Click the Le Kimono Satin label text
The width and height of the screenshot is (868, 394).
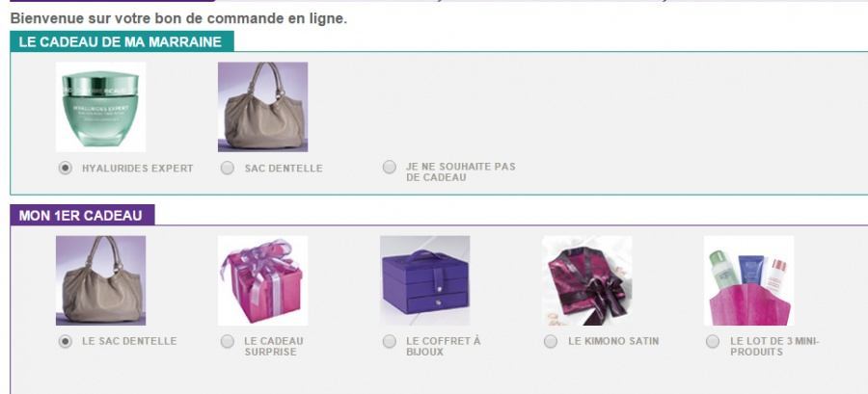coord(613,341)
